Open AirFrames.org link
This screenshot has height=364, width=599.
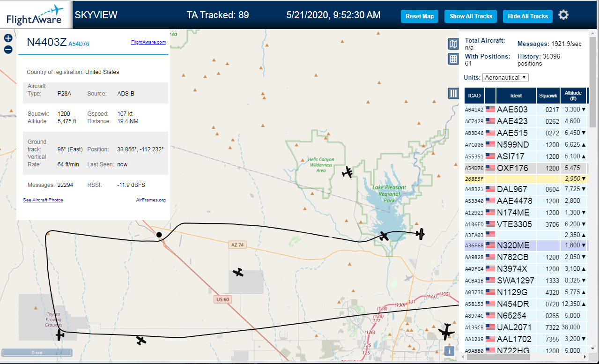click(x=151, y=200)
